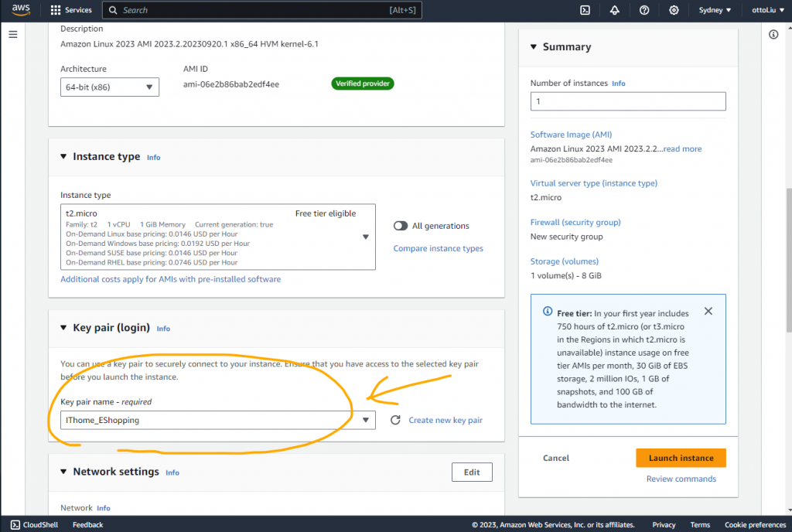792x532 pixels.
Task: Open the t2.micro instance type dropdown
Action: (217, 237)
